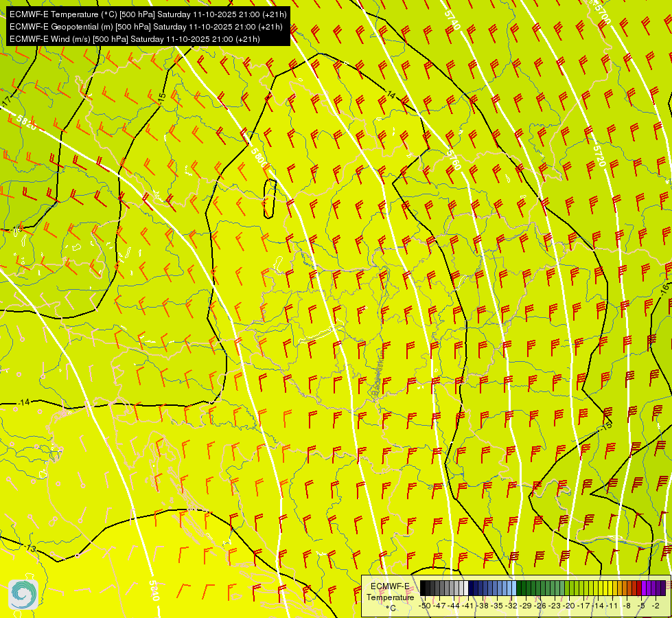The width and height of the screenshot is (672, 618).
Task: Click the 5820 geopotential contour label
Action: tap(25, 122)
